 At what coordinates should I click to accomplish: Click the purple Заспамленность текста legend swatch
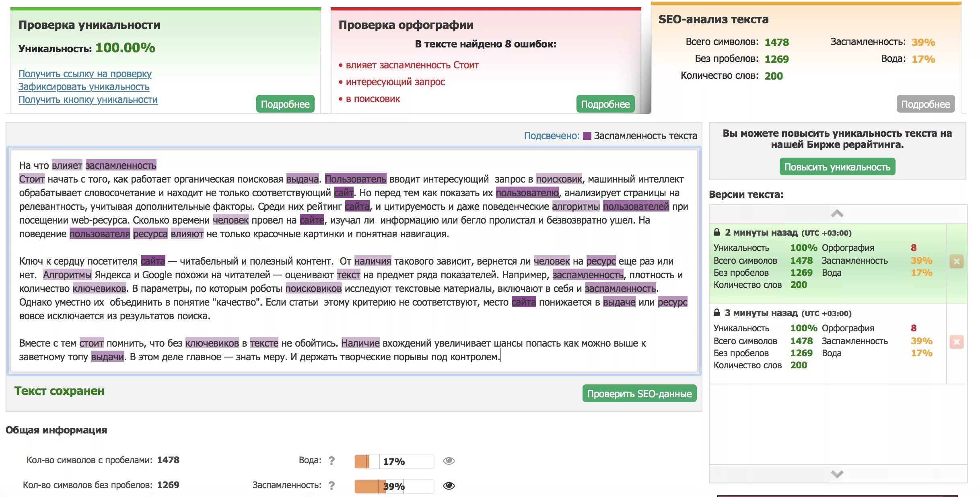coord(587,136)
